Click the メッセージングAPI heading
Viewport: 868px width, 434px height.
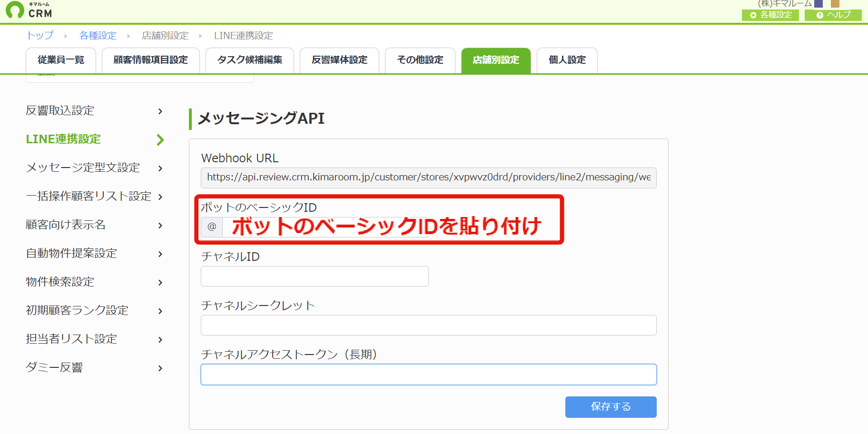click(261, 118)
